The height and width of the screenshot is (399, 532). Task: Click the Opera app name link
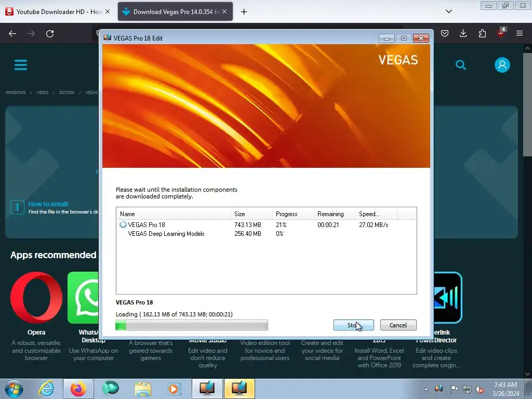click(x=36, y=332)
